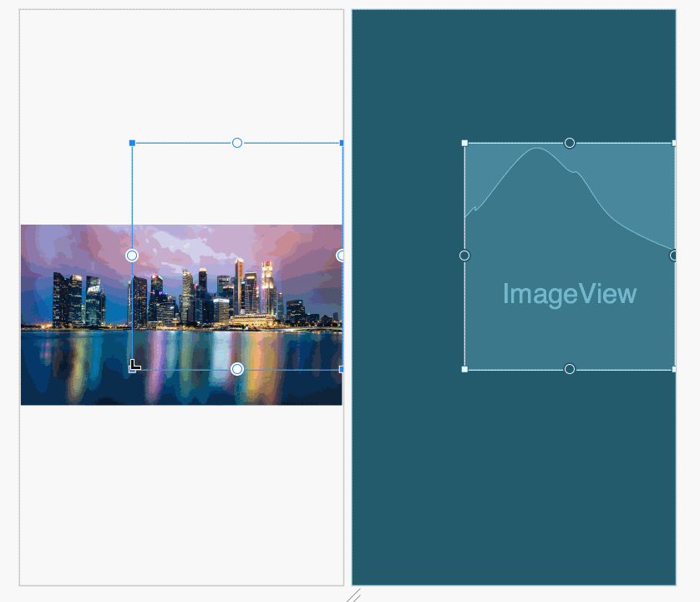Click the top constraint anchor in design view

click(x=237, y=143)
